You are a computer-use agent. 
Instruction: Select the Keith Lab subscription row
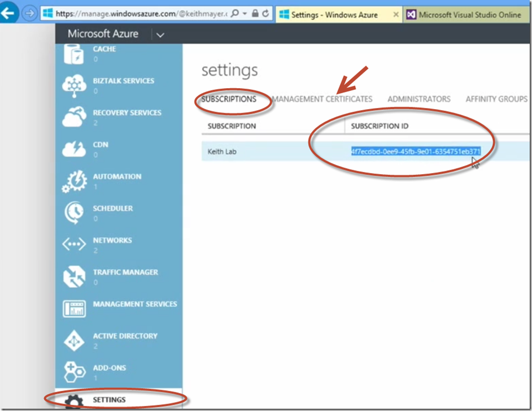367,152
